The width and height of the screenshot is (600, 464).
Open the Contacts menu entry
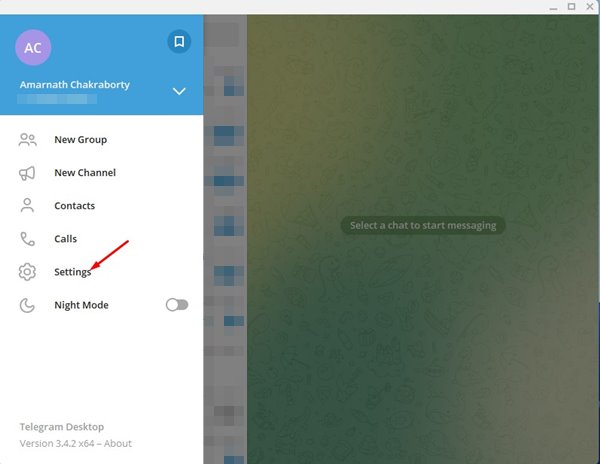click(102, 206)
